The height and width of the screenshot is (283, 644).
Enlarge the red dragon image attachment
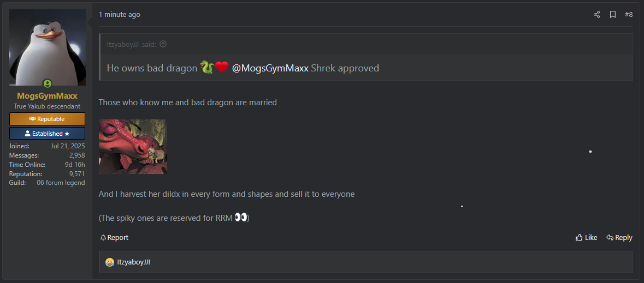pyautogui.click(x=133, y=147)
